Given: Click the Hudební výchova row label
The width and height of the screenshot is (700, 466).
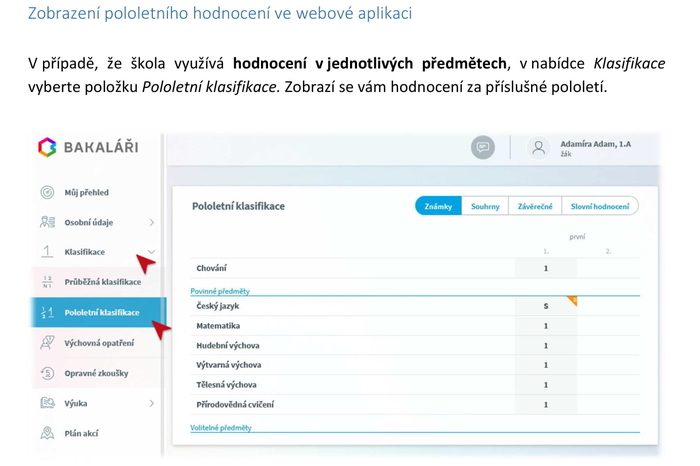Looking at the screenshot, I should [x=228, y=345].
